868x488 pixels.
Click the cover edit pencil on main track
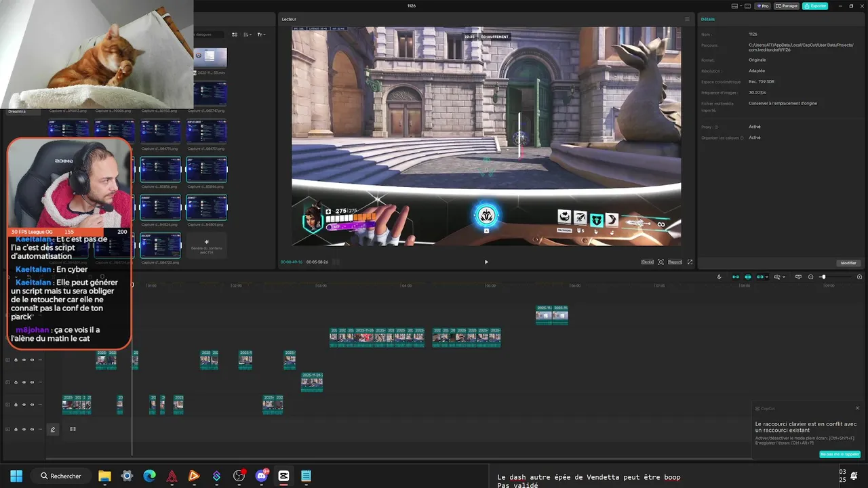pyautogui.click(x=53, y=429)
